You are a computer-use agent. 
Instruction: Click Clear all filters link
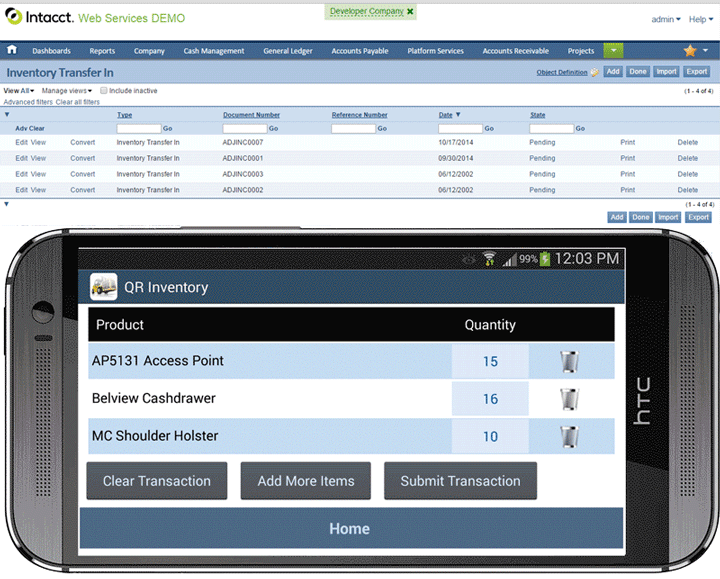(78, 102)
